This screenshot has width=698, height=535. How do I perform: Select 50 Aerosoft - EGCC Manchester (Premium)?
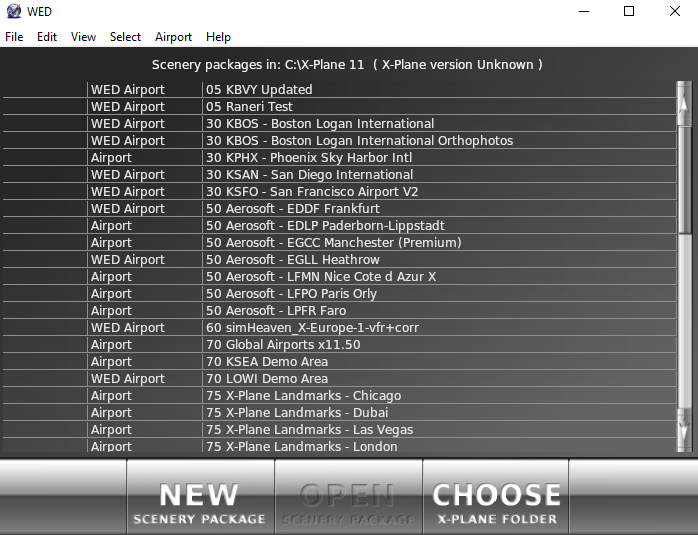click(339, 243)
